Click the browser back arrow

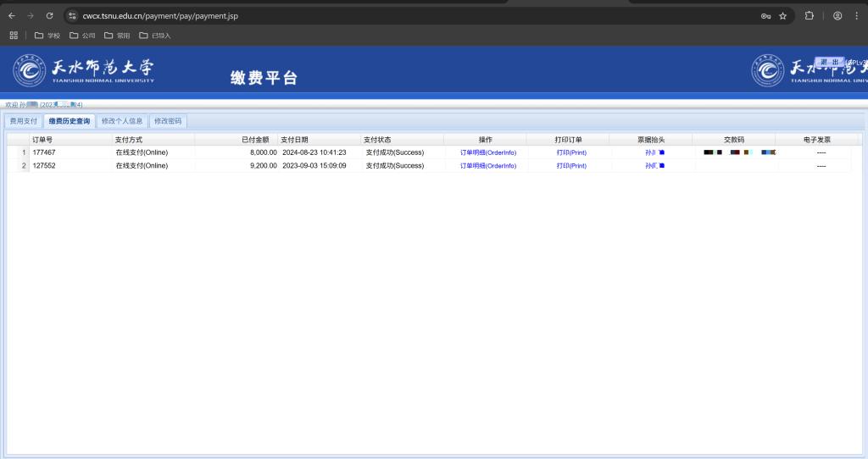point(12,15)
